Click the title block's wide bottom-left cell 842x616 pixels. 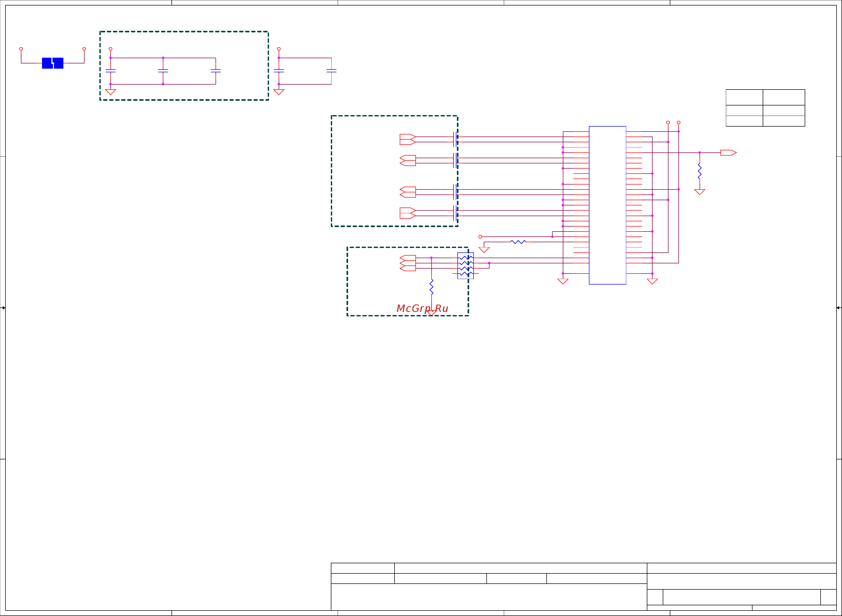pyautogui.click(x=489, y=597)
